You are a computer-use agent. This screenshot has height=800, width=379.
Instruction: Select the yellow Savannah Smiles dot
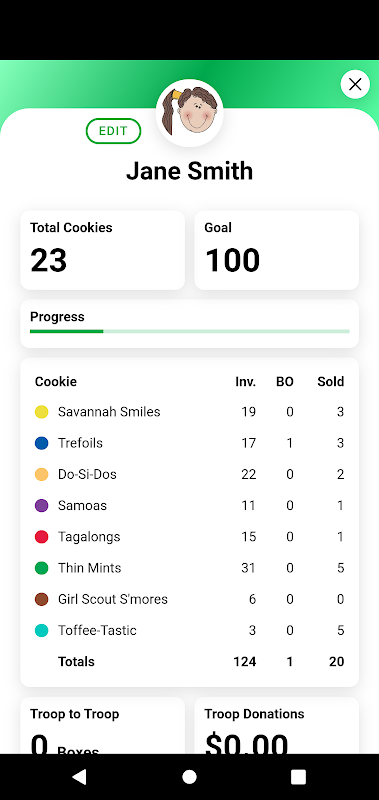[x=41, y=412]
